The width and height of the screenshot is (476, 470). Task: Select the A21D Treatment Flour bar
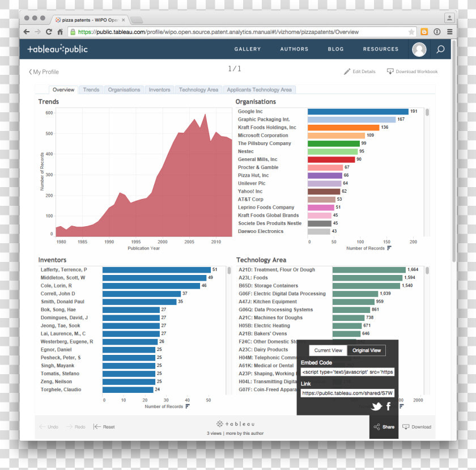(x=369, y=270)
